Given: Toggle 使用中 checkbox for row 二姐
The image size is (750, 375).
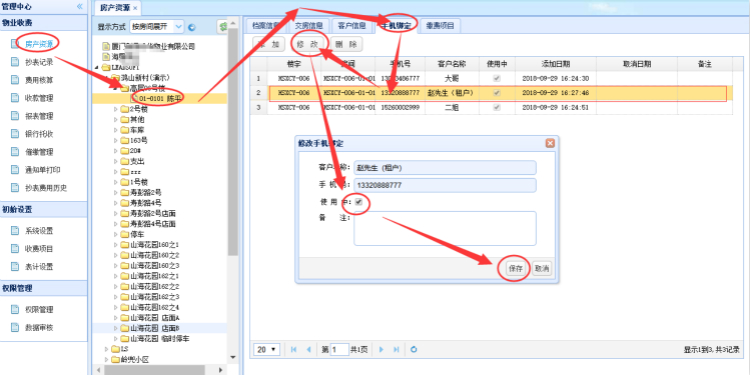Looking at the screenshot, I should pyautogui.click(x=496, y=108).
